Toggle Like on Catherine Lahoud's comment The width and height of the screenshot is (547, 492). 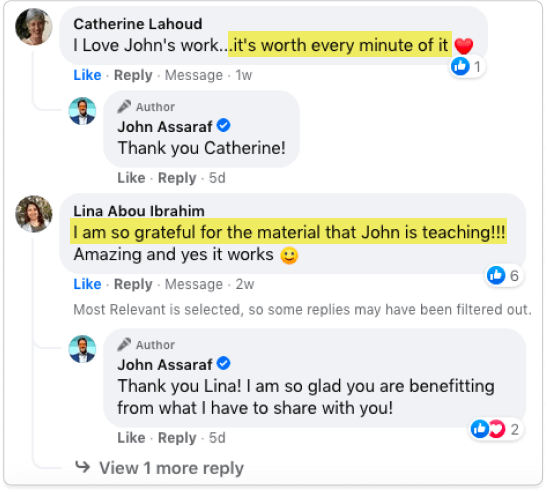[87, 75]
